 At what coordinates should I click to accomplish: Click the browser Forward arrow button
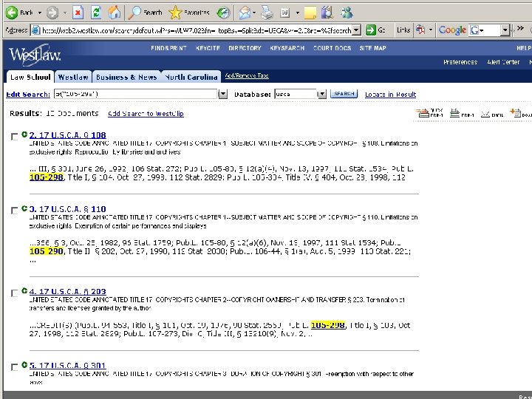point(52,13)
